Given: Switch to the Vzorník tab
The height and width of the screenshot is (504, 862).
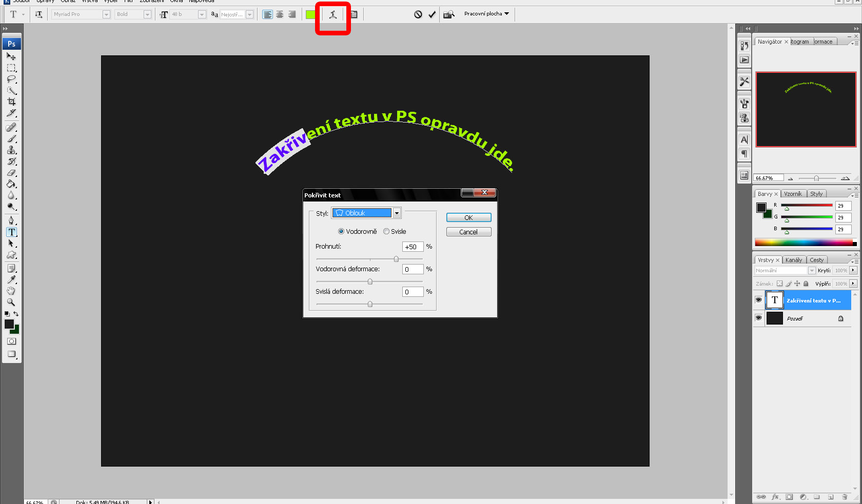Looking at the screenshot, I should point(793,194).
